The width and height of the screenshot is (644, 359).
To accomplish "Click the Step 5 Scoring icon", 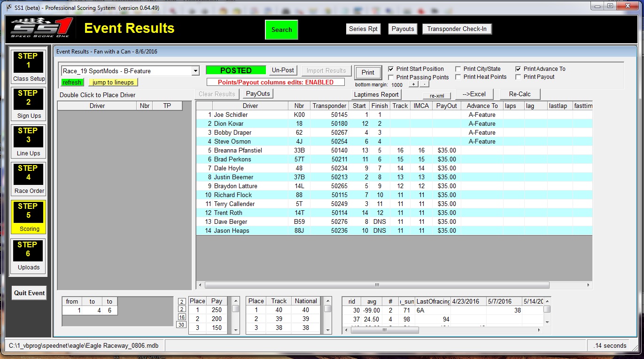I will (x=28, y=217).
